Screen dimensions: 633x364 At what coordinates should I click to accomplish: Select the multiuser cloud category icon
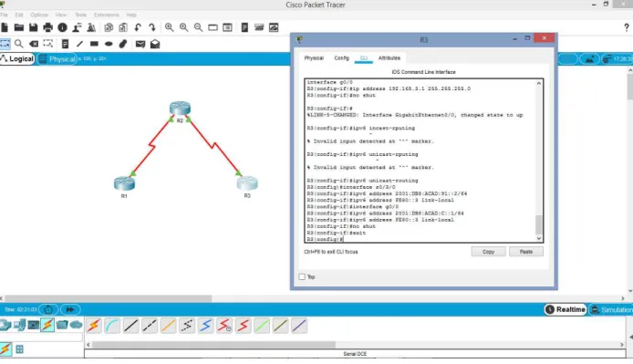click(76, 325)
